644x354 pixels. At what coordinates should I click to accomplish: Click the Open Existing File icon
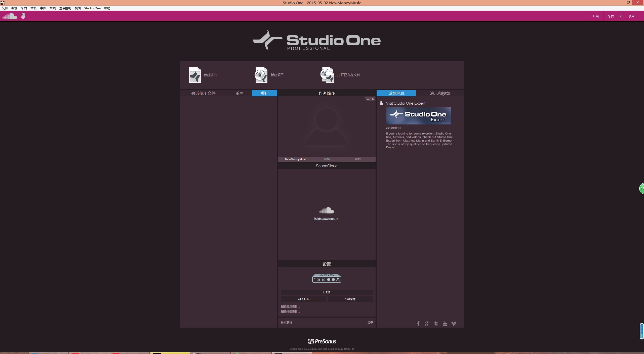(327, 75)
